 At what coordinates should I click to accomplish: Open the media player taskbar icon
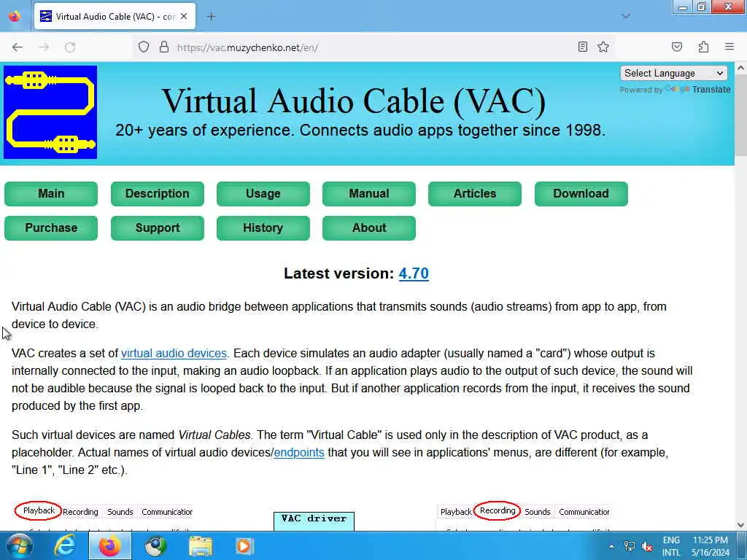(244, 545)
